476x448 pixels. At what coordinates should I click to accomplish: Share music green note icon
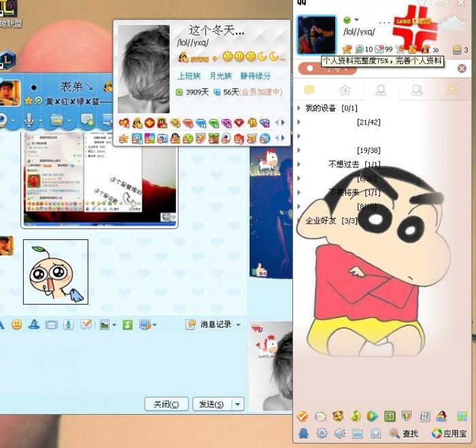[128, 325]
